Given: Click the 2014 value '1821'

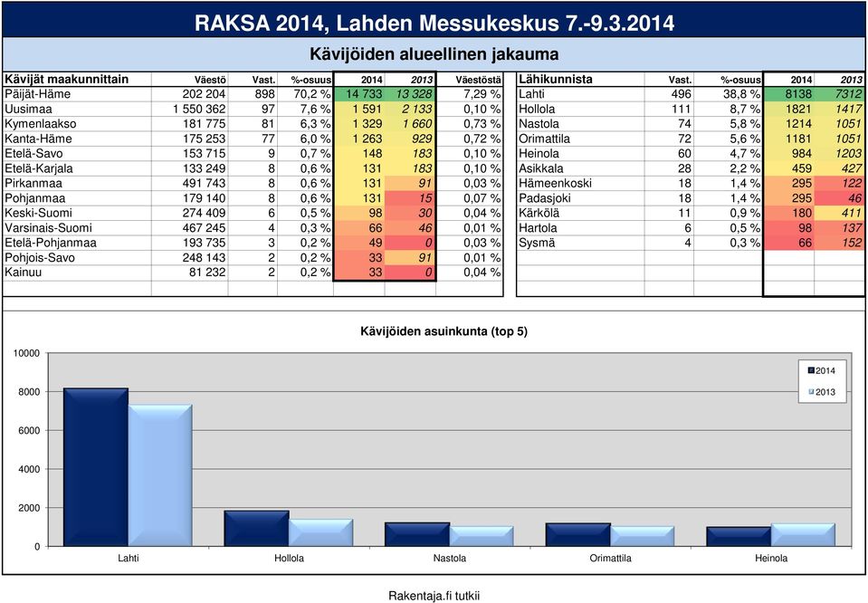Looking at the screenshot, I should 799,109.
